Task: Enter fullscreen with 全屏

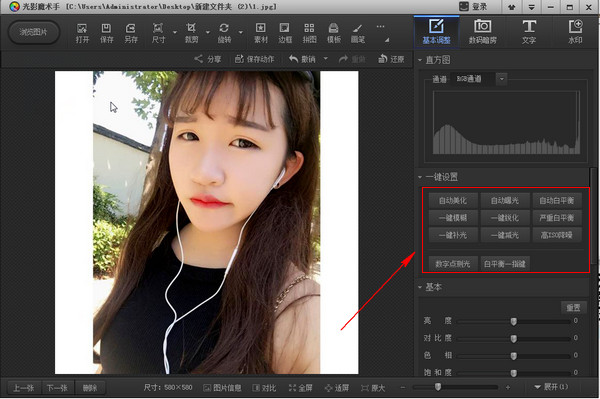Action: click(300, 388)
